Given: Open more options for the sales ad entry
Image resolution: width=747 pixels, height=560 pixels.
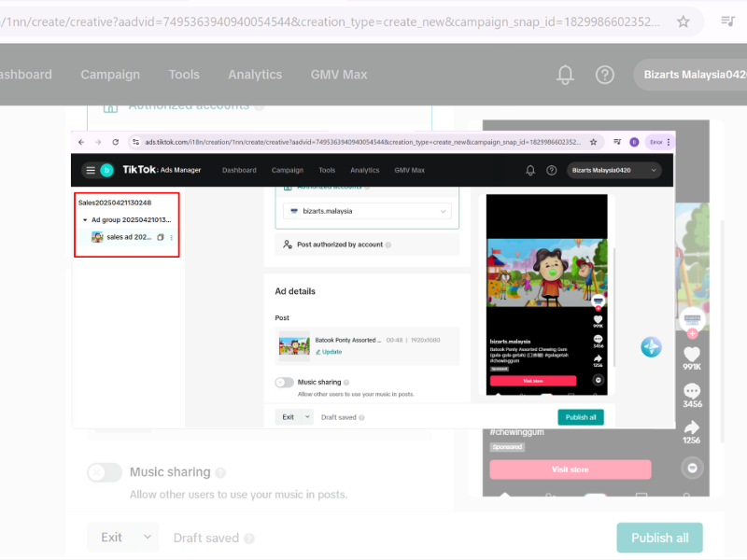Looking at the screenshot, I should pos(172,238).
